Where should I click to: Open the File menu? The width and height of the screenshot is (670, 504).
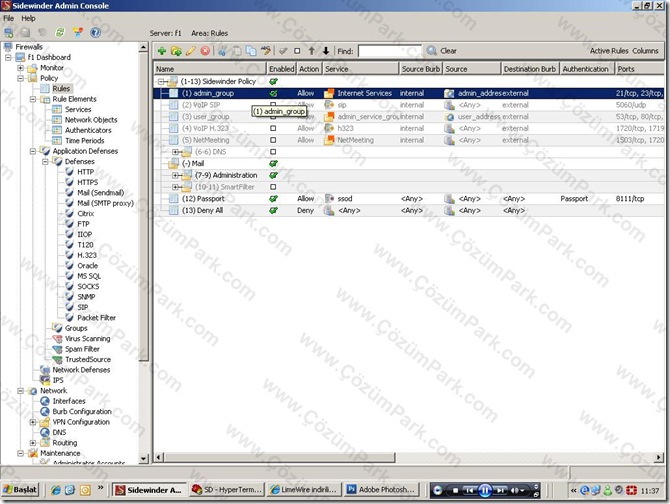(x=9, y=18)
